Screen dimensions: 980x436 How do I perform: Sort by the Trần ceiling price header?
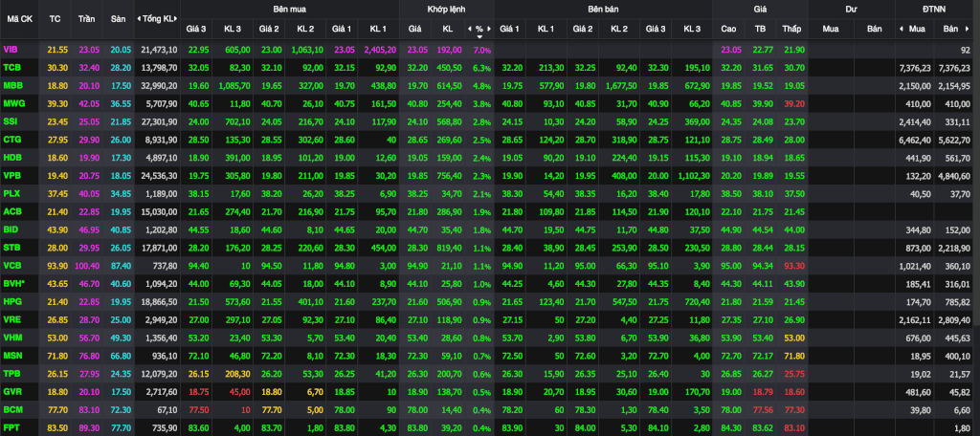86,19
